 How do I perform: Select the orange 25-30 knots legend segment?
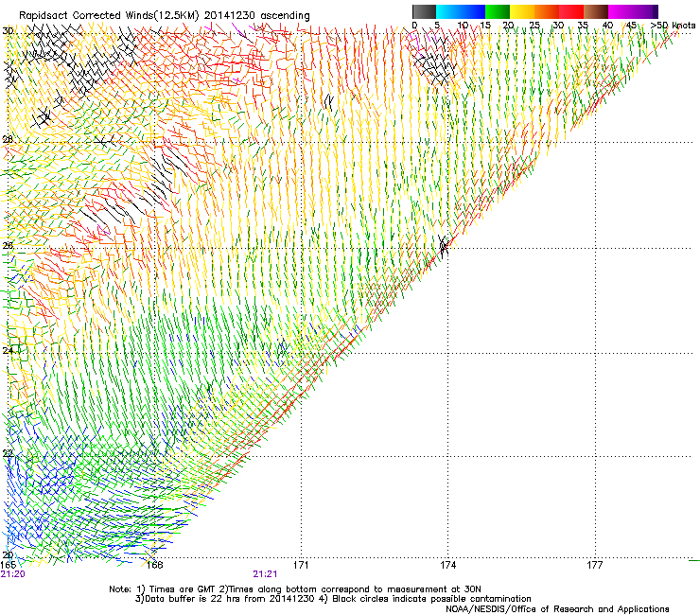pos(547,11)
